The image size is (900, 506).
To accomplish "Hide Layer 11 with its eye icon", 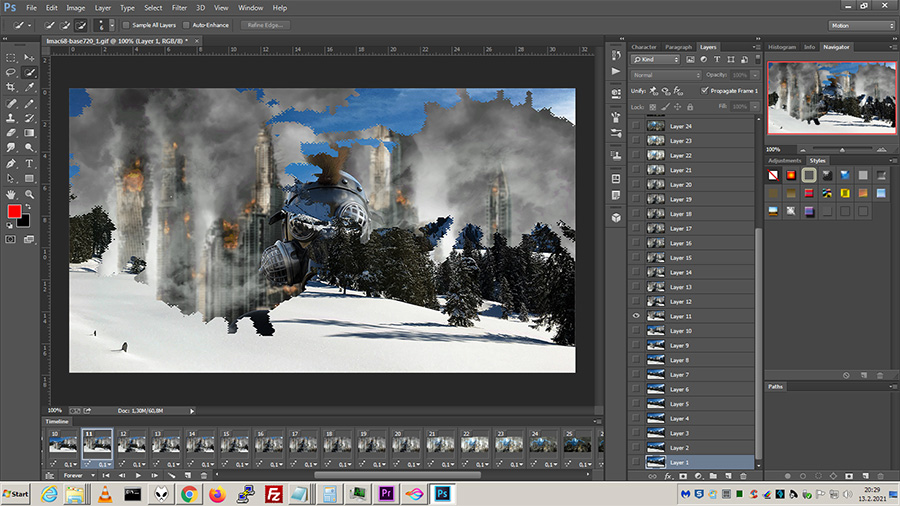I will coord(636,316).
